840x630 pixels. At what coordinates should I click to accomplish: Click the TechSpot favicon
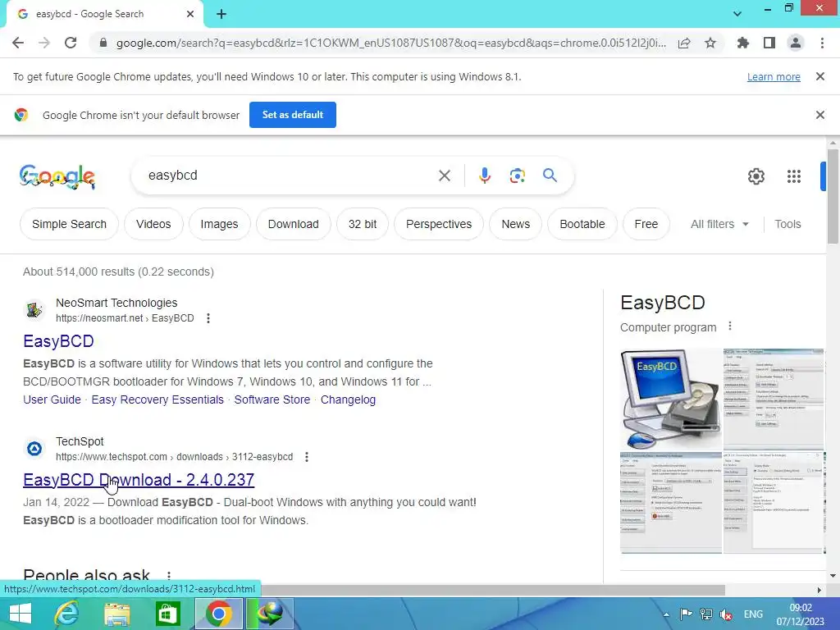point(34,449)
